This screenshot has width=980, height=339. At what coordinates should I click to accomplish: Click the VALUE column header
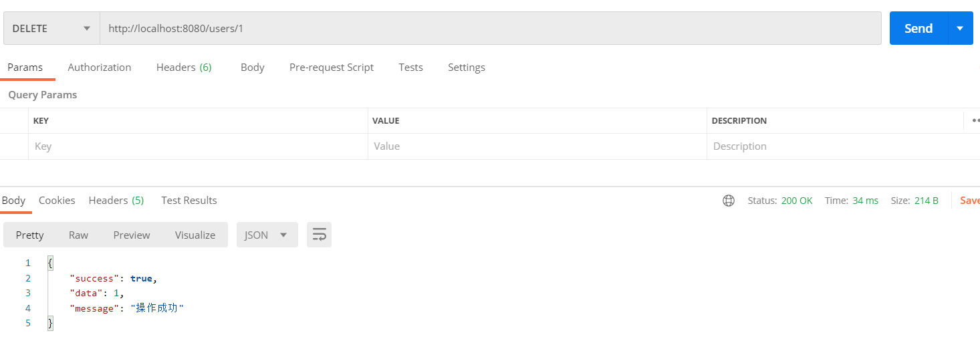(x=386, y=121)
